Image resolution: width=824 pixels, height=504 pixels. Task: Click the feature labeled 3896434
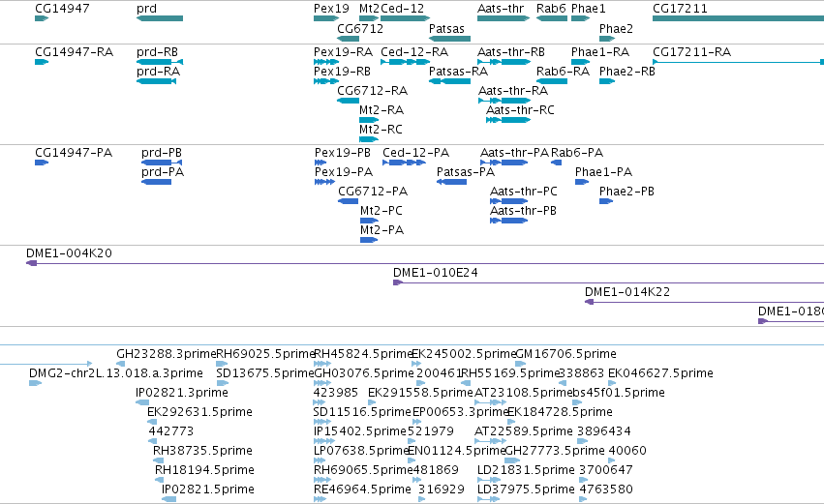[x=604, y=432]
